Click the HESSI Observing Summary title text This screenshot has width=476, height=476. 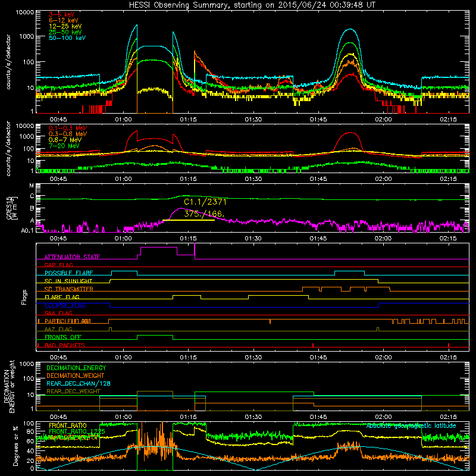point(252,5)
